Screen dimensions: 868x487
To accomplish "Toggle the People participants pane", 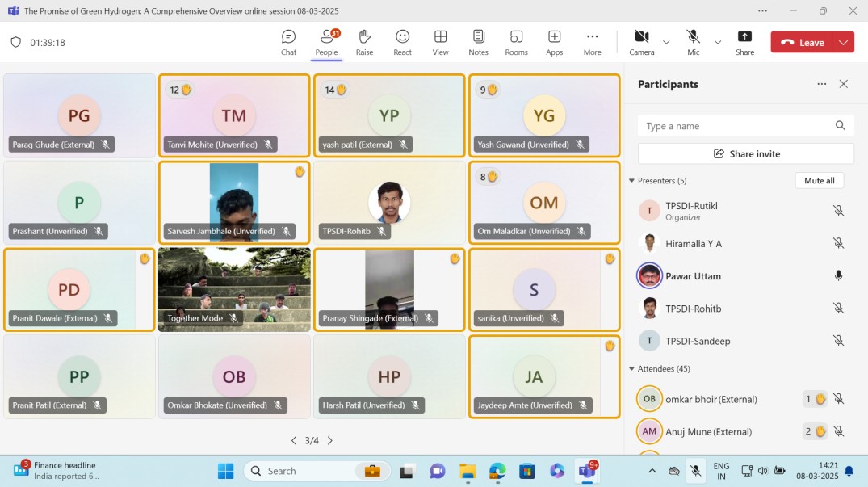I will coord(326,42).
